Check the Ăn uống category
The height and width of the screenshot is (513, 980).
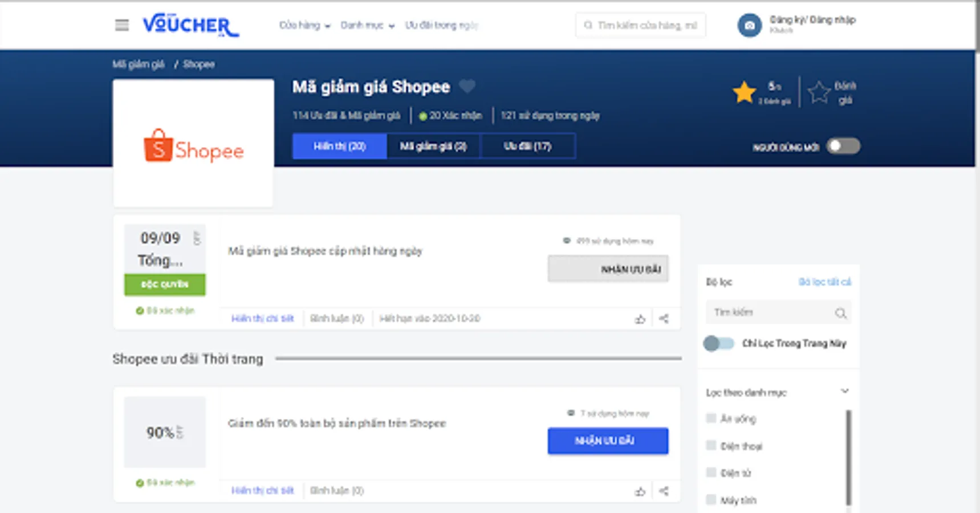[711, 418]
